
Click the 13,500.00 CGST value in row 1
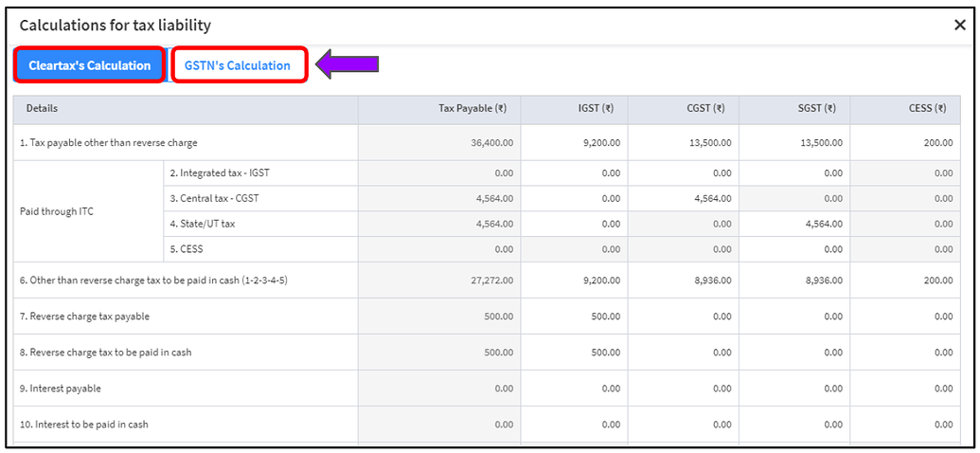pos(709,143)
